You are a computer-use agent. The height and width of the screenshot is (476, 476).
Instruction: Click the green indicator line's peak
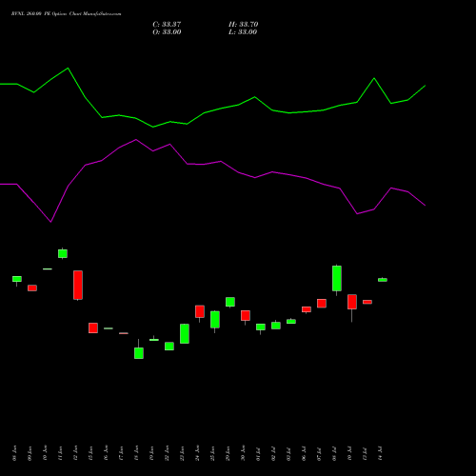[x=68, y=68]
